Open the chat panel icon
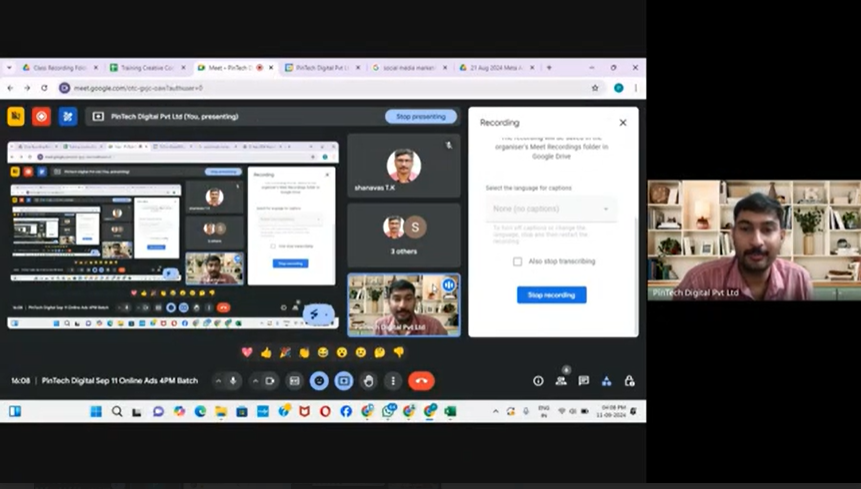Viewport: 861px width, 489px height. (x=583, y=381)
